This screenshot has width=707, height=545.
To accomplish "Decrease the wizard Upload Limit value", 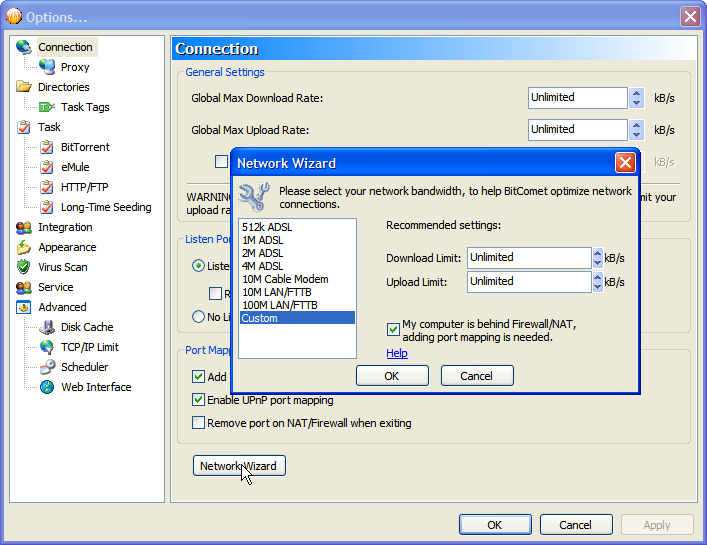I will (597, 286).
